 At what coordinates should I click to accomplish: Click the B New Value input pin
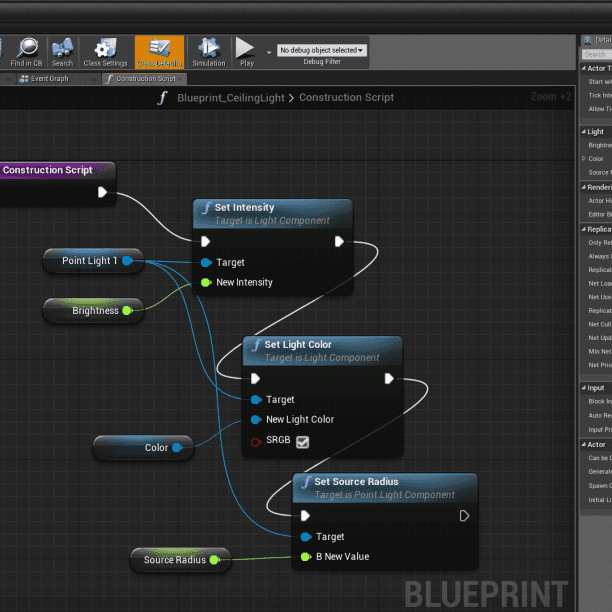point(306,557)
